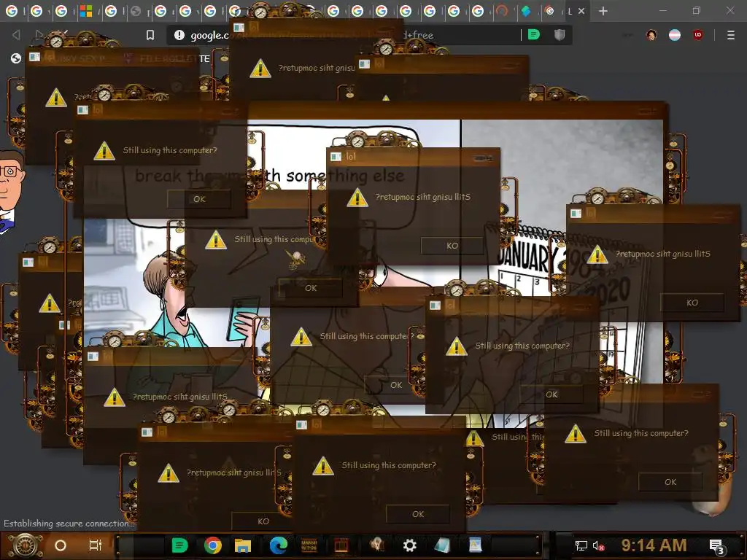Switch to the cyan diamond tab

(527, 11)
